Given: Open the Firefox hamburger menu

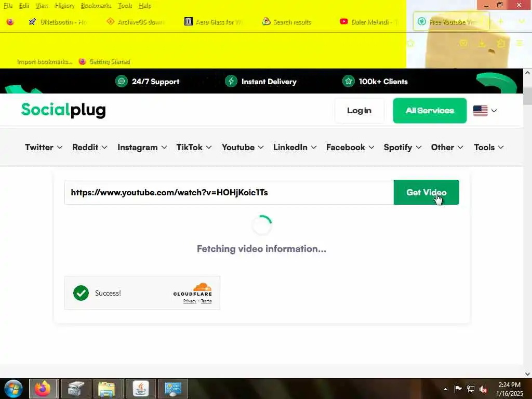Looking at the screenshot, I should coord(520,43).
